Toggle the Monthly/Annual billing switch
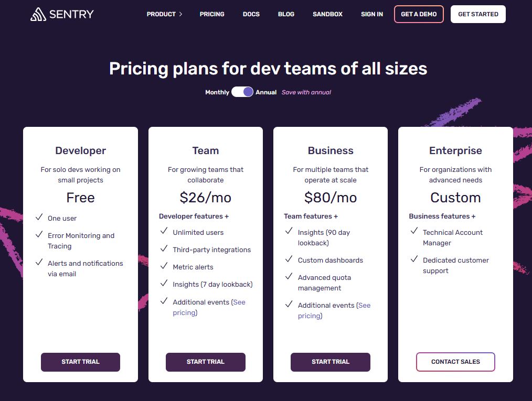This screenshot has width=532, height=401. tap(242, 92)
